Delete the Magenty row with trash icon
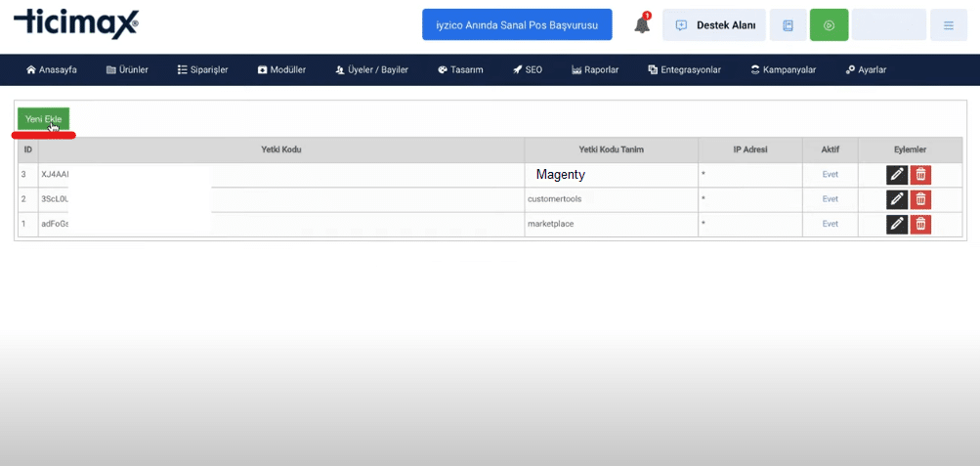The width and height of the screenshot is (980, 466). pyautogui.click(x=920, y=174)
